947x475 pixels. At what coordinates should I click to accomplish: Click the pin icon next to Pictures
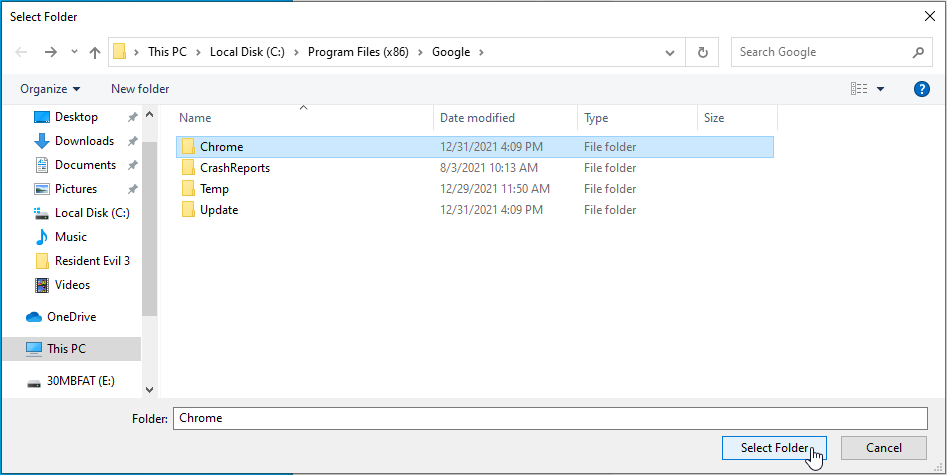[132, 189]
